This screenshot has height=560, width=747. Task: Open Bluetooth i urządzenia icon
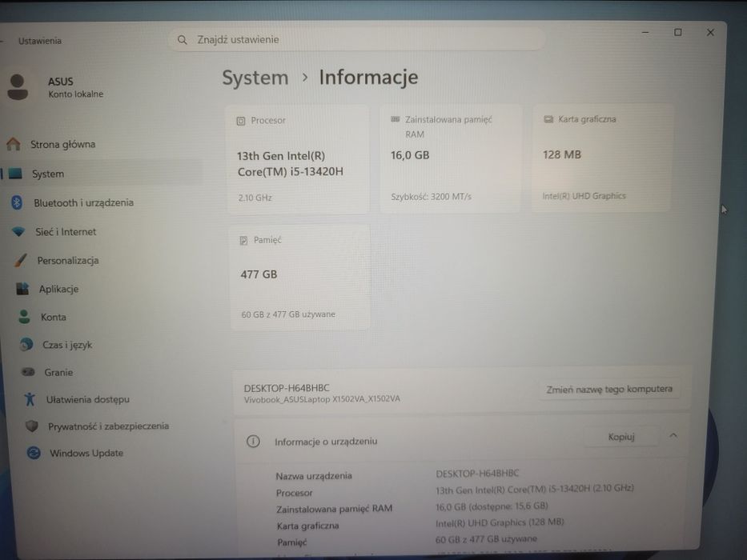pos(17,202)
